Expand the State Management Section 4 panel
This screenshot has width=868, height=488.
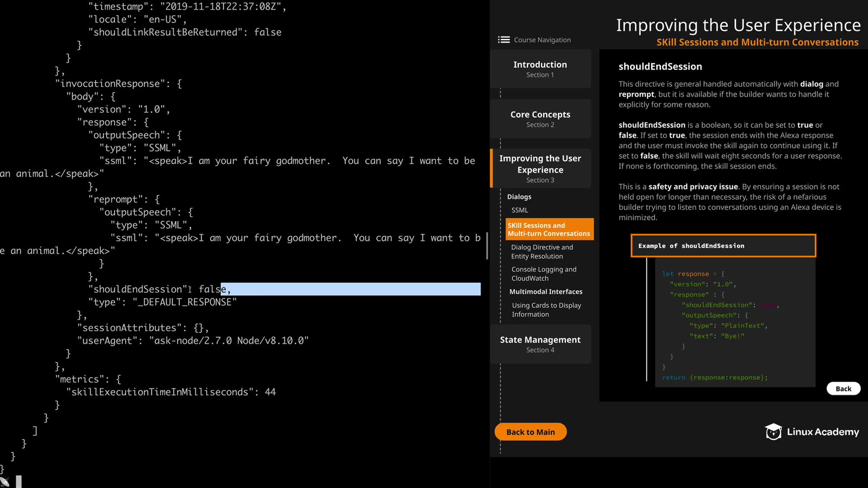pyautogui.click(x=540, y=344)
